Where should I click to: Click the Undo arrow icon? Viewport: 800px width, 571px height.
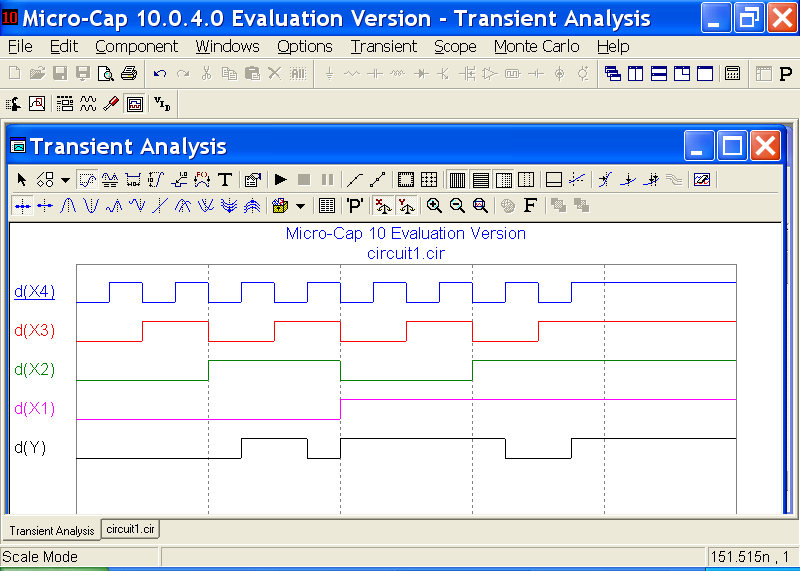coord(160,73)
